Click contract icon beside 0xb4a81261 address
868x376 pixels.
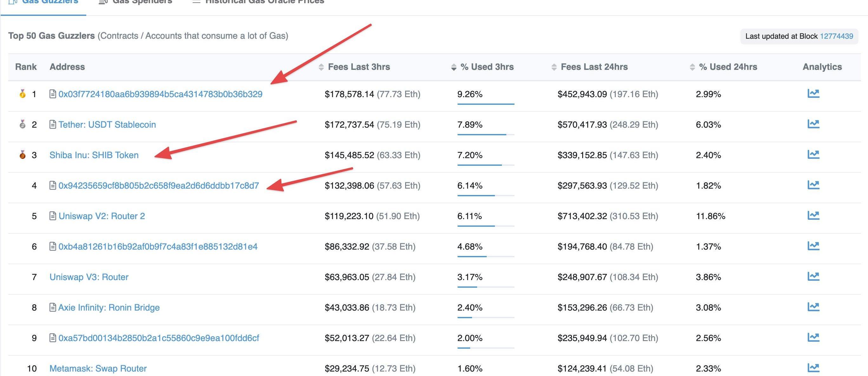click(53, 246)
